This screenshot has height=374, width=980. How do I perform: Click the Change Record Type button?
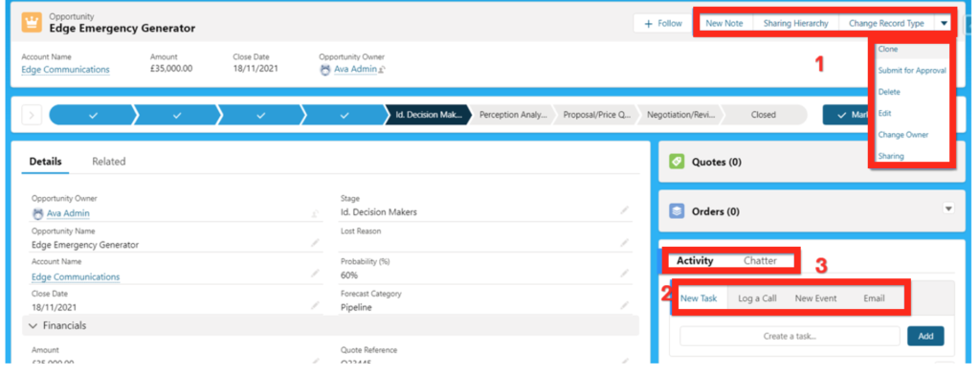click(x=886, y=23)
